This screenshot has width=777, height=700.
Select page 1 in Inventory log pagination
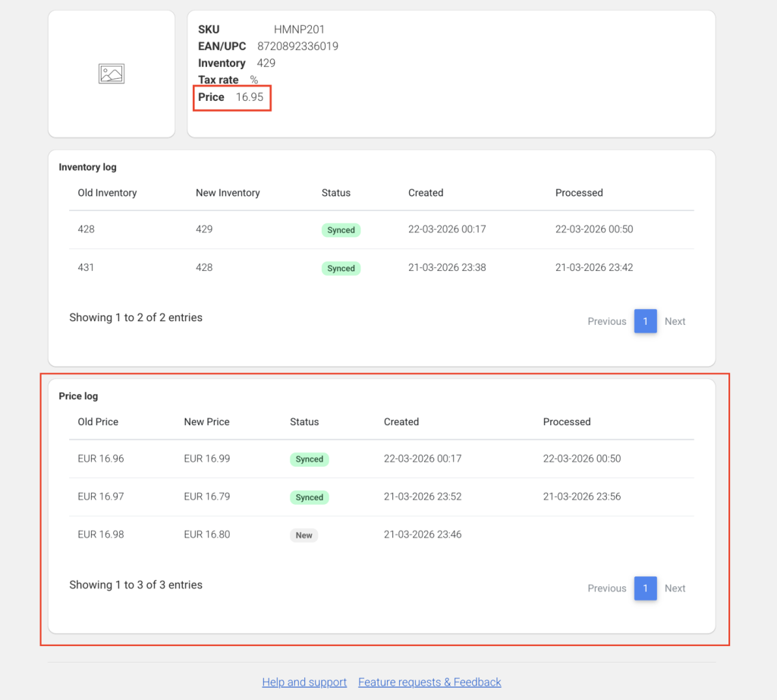tap(645, 321)
